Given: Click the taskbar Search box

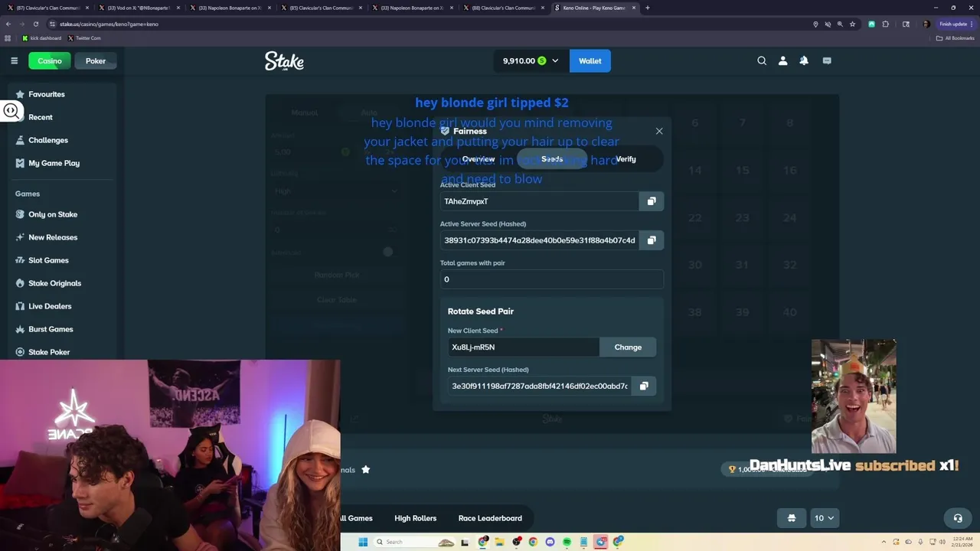Looking at the screenshot, I should pos(414,542).
